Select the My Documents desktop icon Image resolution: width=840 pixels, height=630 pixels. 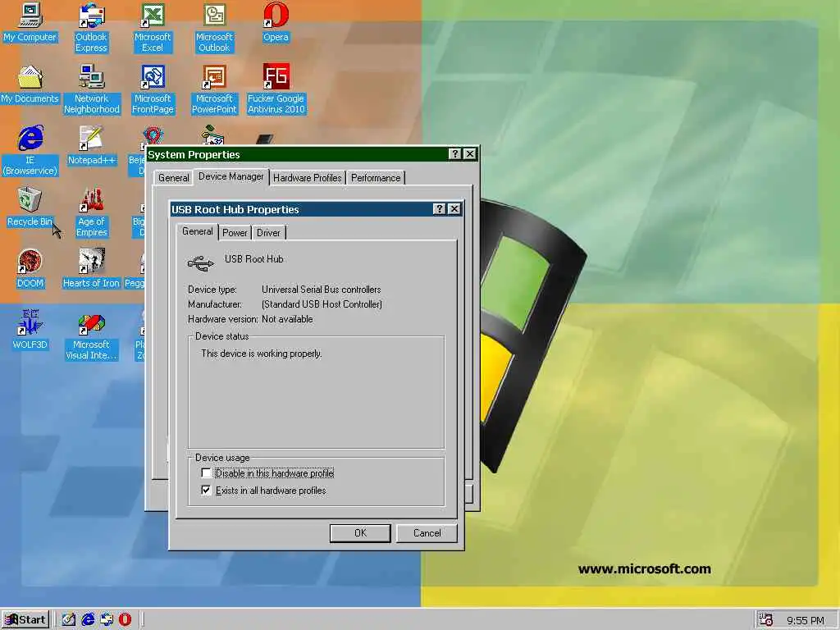30,84
